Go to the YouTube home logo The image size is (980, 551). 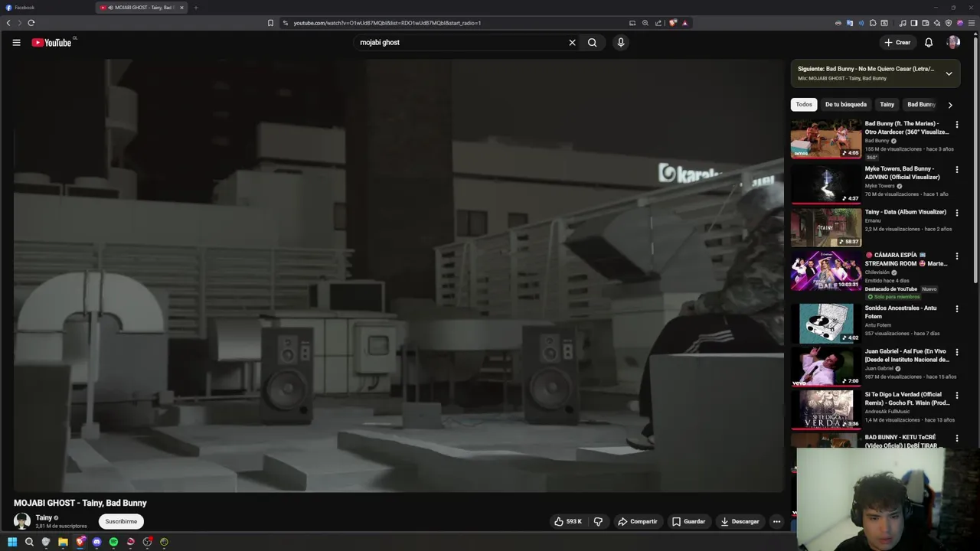pyautogui.click(x=52, y=43)
